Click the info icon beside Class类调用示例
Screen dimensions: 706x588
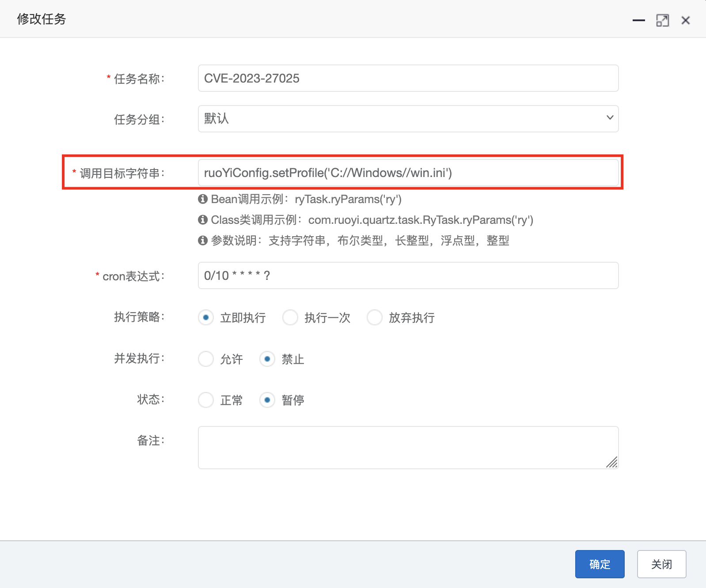coord(203,219)
